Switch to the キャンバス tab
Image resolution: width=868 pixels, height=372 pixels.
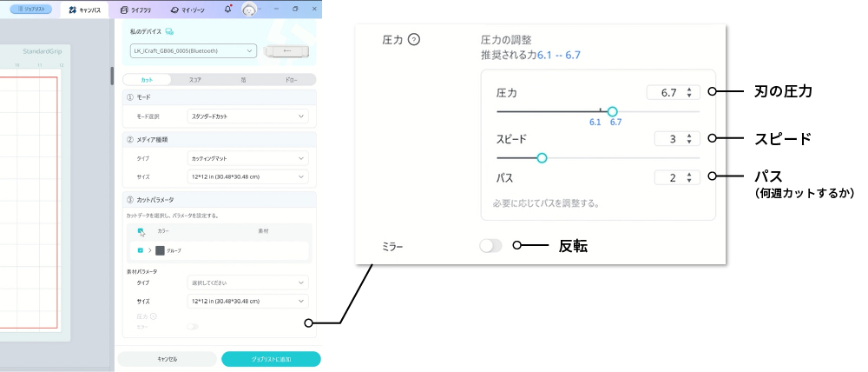click(85, 10)
